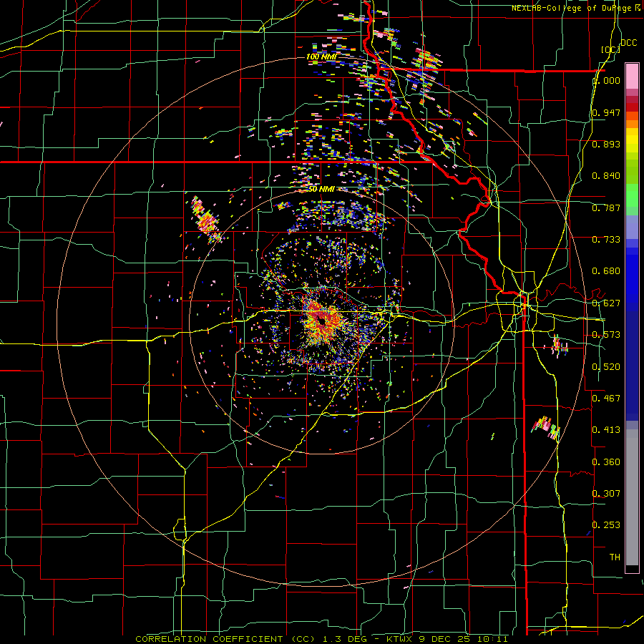The image size is (644, 644).
Task: Click the 50 NMI range ring label
Action: point(321,189)
